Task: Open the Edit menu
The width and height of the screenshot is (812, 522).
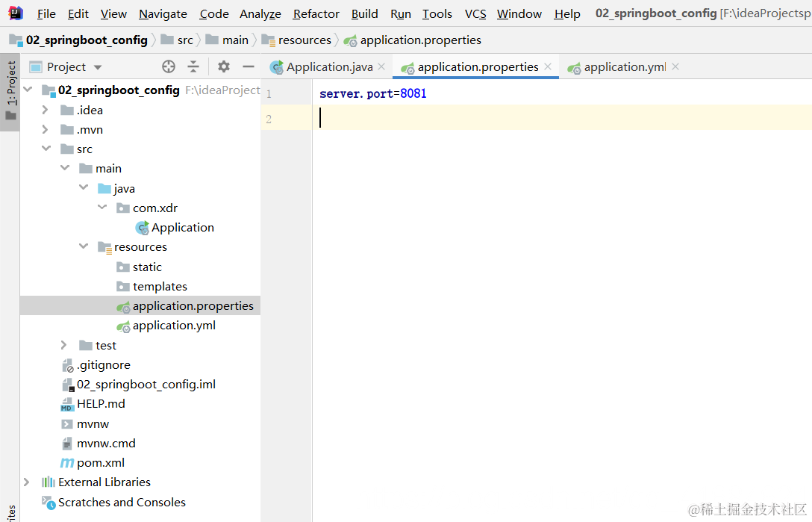Action: (x=78, y=13)
